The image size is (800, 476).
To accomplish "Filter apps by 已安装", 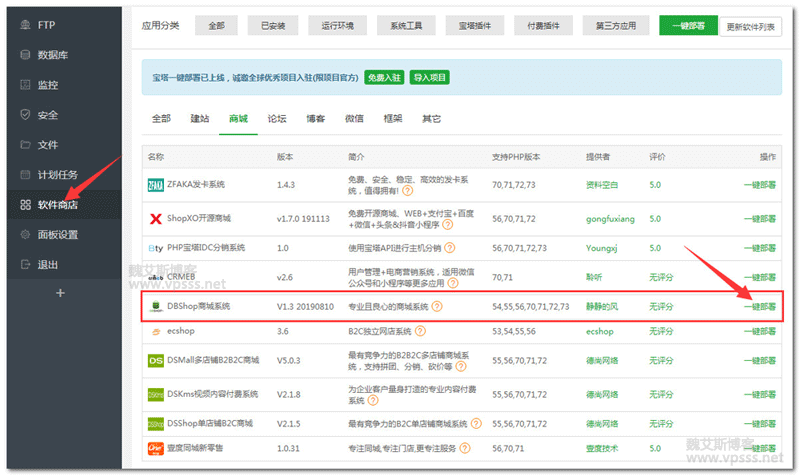I will coord(270,26).
